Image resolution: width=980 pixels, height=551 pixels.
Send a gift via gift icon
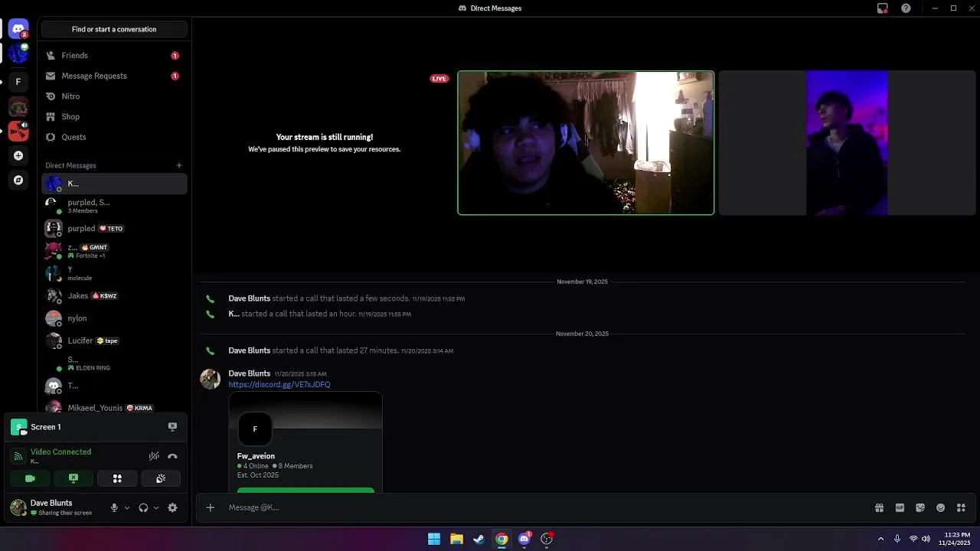(x=880, y=507)
